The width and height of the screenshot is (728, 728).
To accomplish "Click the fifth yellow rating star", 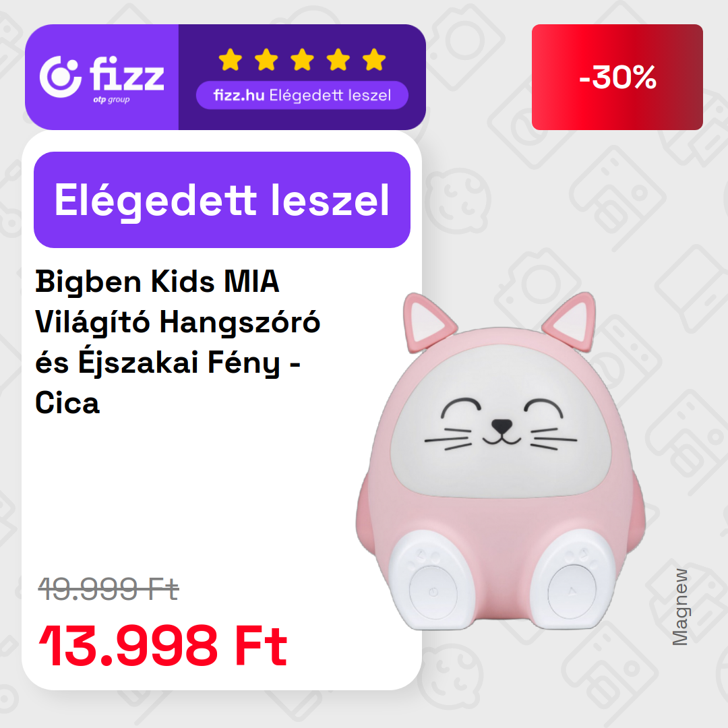I will click(x=374, y=59).
